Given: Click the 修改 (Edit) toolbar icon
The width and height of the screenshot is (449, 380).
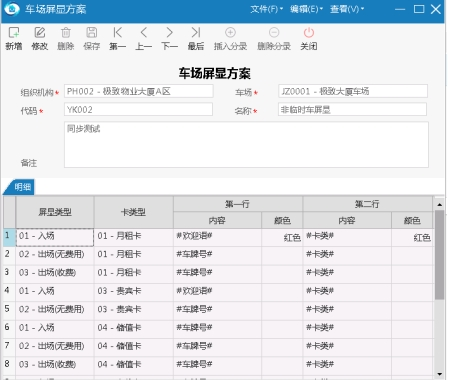Looking at the screenshot, I should (40, 33).
